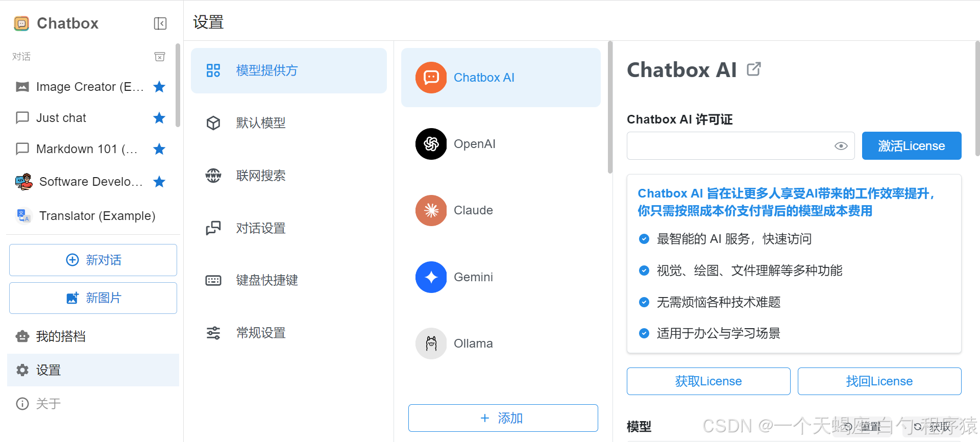Screen dimensions: 980x442
Task: Create a new image with 新图片
Action: [x=93, y=298]
